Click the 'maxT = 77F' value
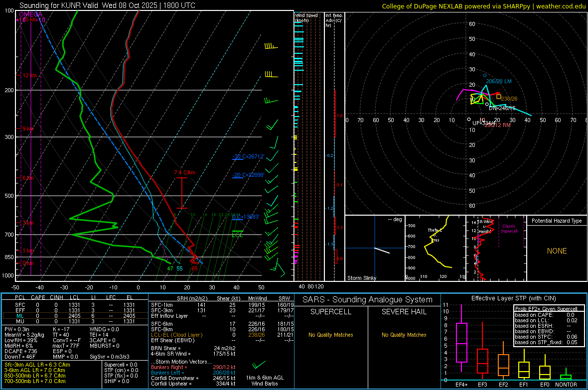588x390 pixels. (66, 346)
